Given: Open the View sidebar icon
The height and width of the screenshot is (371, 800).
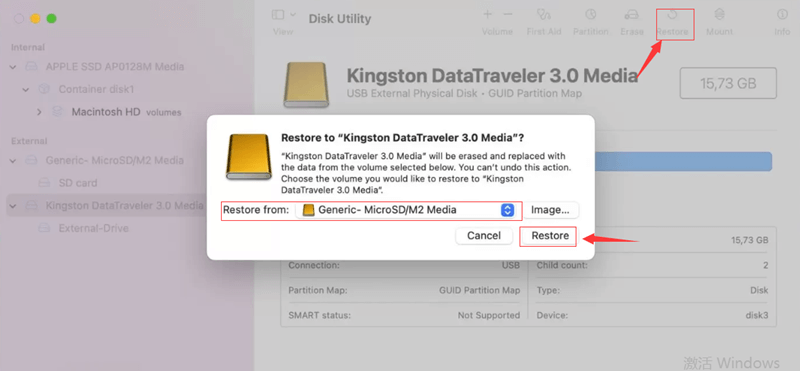Looking at the screenshot, I should (278, 15).
